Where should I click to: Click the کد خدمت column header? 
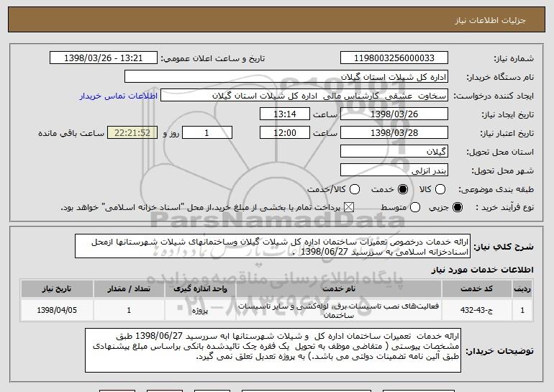(x=476, y=289)
